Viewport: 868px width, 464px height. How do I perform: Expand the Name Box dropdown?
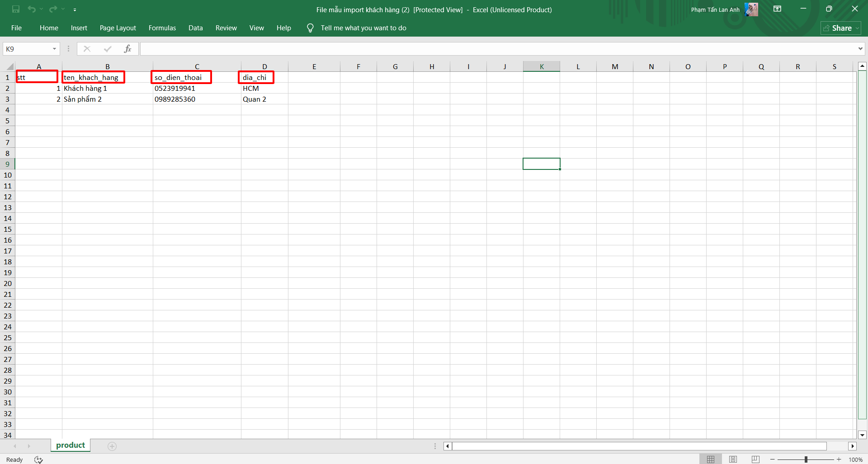[54, 49]
